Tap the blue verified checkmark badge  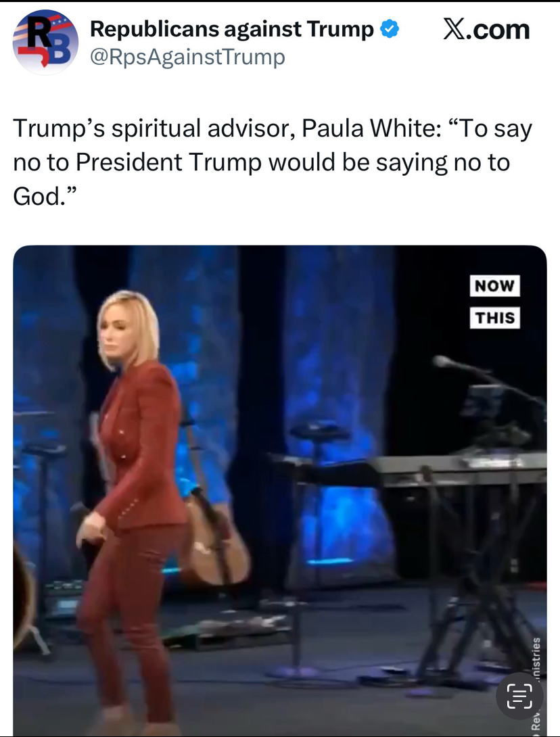coord(389,30)
